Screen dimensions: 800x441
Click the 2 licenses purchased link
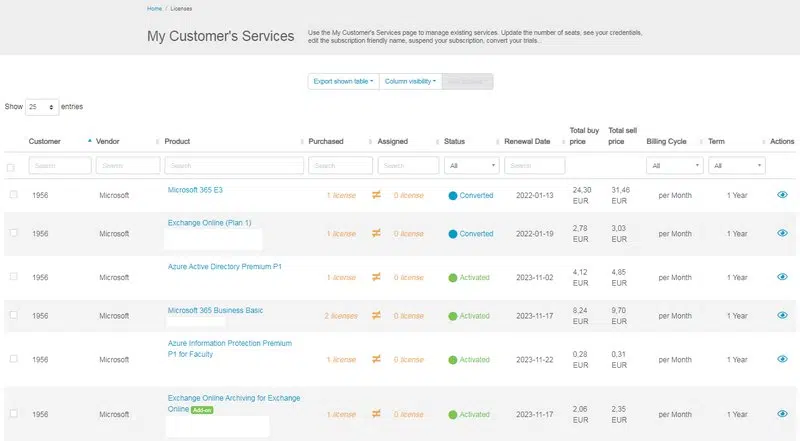(x=341, y=316)
